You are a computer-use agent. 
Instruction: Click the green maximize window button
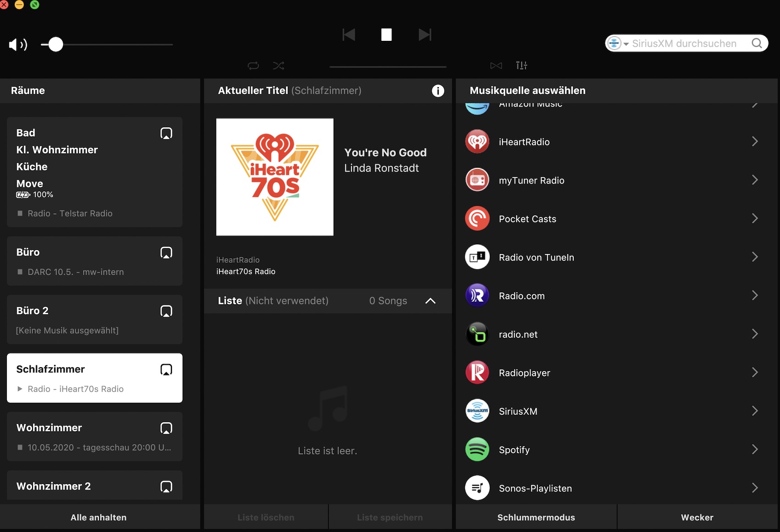pyautogui.click(x=35, y=5)
